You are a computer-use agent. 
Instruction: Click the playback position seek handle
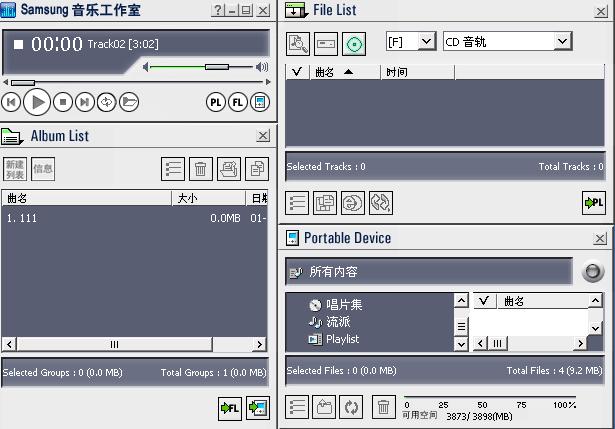(x=23, y=82)
